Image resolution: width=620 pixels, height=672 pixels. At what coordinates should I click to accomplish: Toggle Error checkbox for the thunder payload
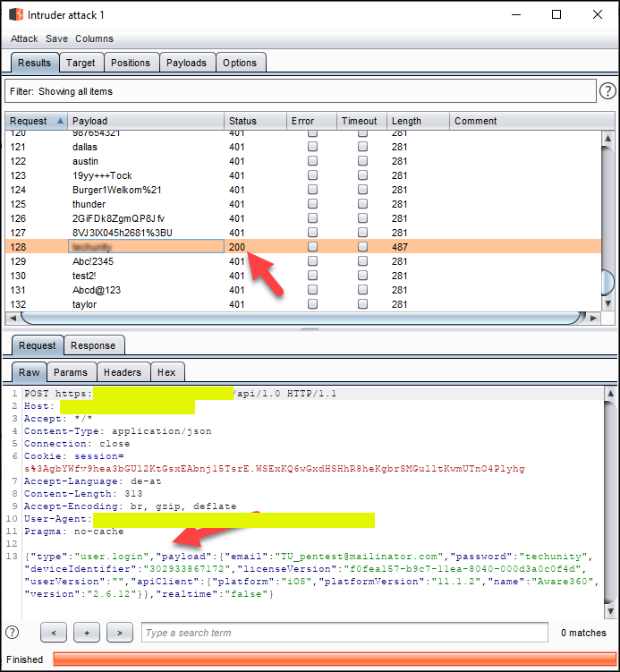click(313, 204)
